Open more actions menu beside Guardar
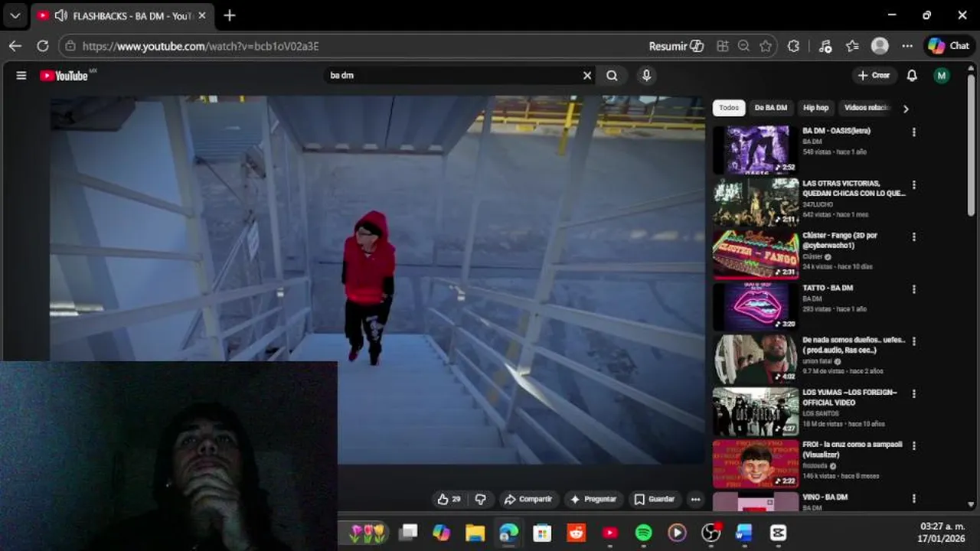 click(695, 499)
